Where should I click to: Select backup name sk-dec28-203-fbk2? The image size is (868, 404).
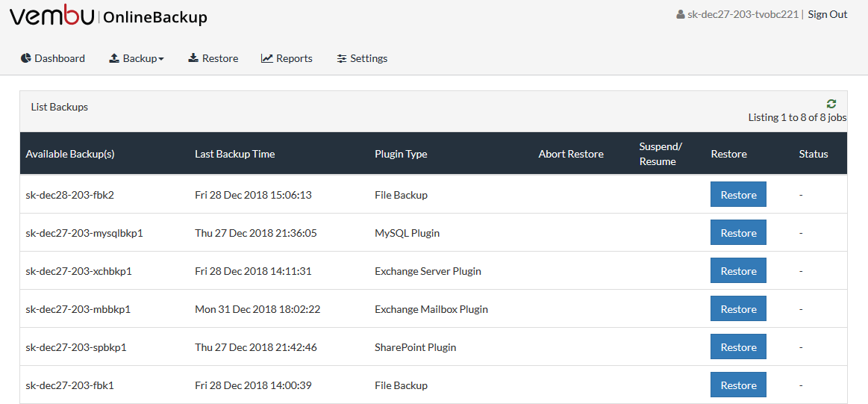(69, 195)
